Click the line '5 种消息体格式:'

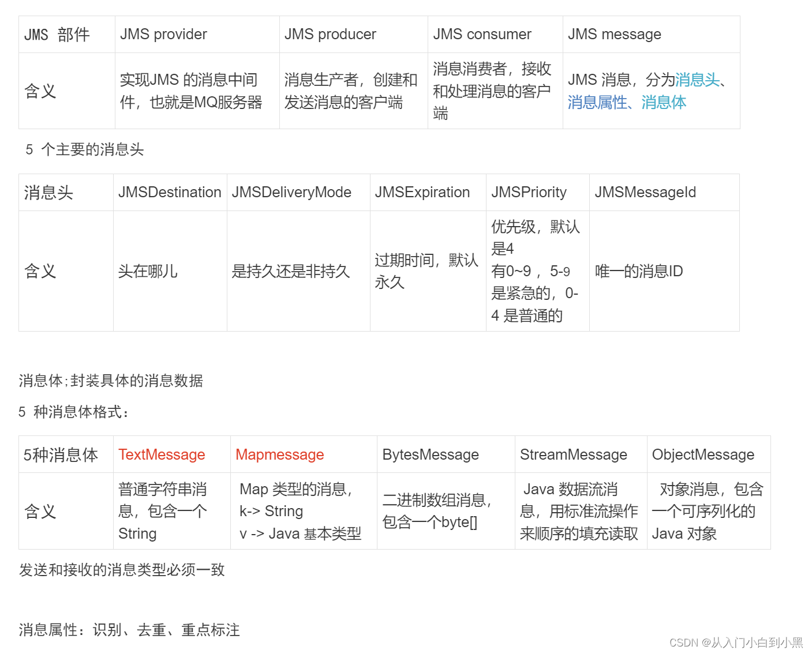74,412
